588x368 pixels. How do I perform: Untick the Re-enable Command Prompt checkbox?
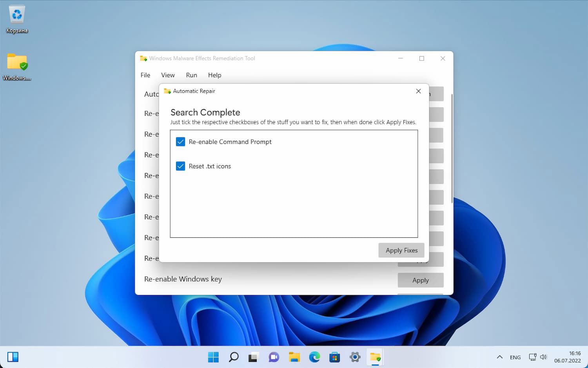[x=180, y=142]
